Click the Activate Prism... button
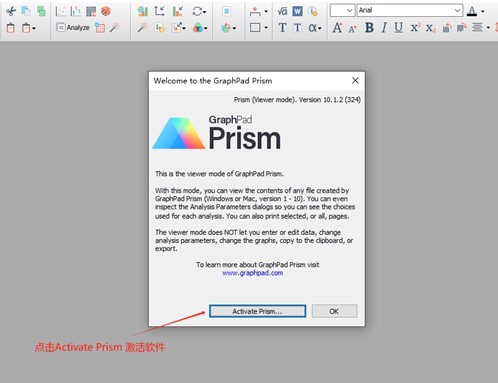Screen dimensions: 498x383 257,311
